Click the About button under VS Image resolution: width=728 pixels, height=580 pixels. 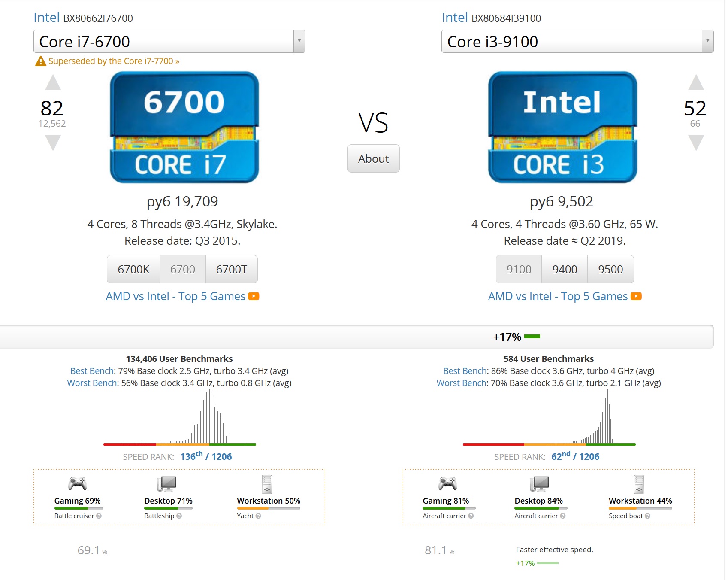point(373,158)
